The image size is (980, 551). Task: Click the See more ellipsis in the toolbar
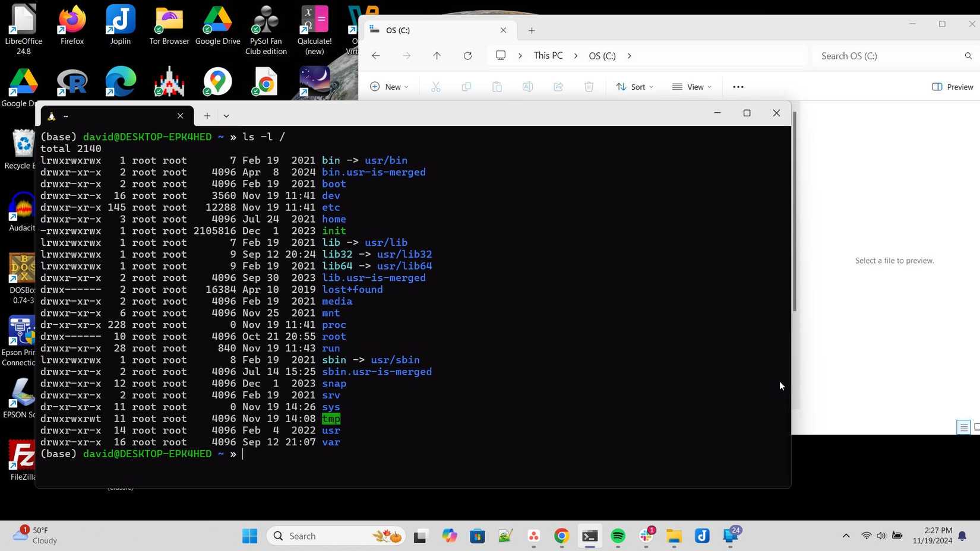coord(738,87)
